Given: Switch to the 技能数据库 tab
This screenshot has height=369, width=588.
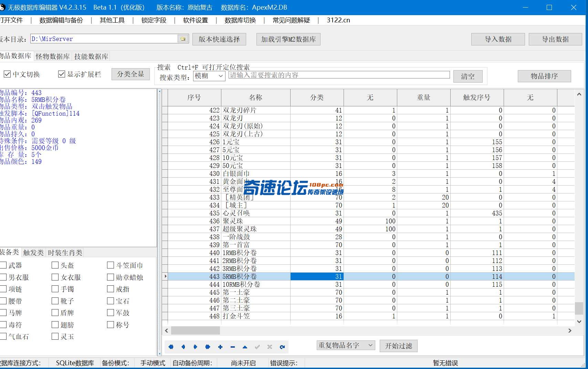Looking at the screenshot, I should [91, 56].
